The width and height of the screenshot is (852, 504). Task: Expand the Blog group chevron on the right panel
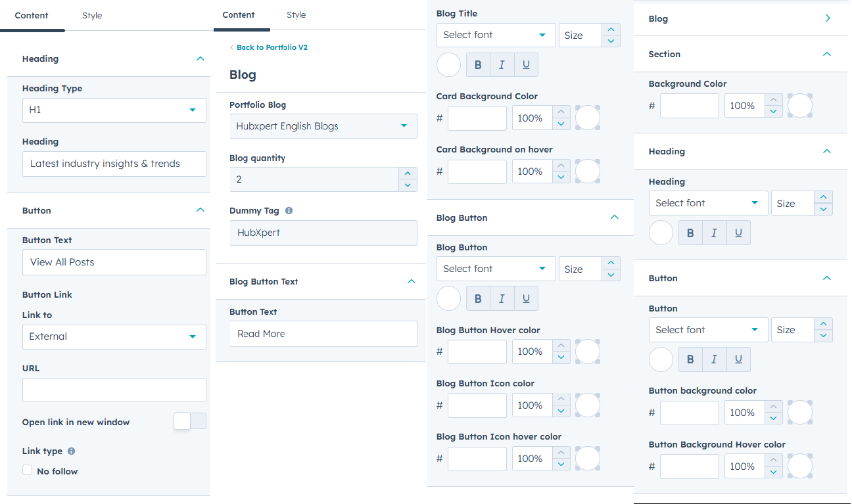coord(828,18)
